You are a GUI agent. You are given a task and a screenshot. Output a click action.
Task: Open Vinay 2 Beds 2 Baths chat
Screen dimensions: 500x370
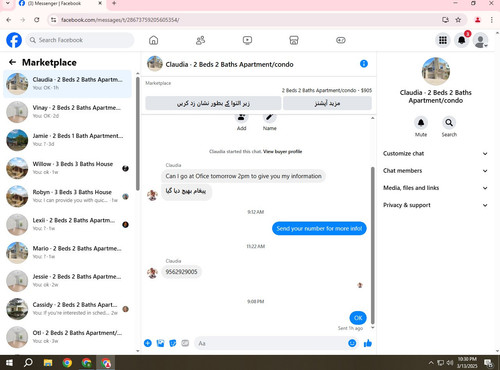click(67, 112)
